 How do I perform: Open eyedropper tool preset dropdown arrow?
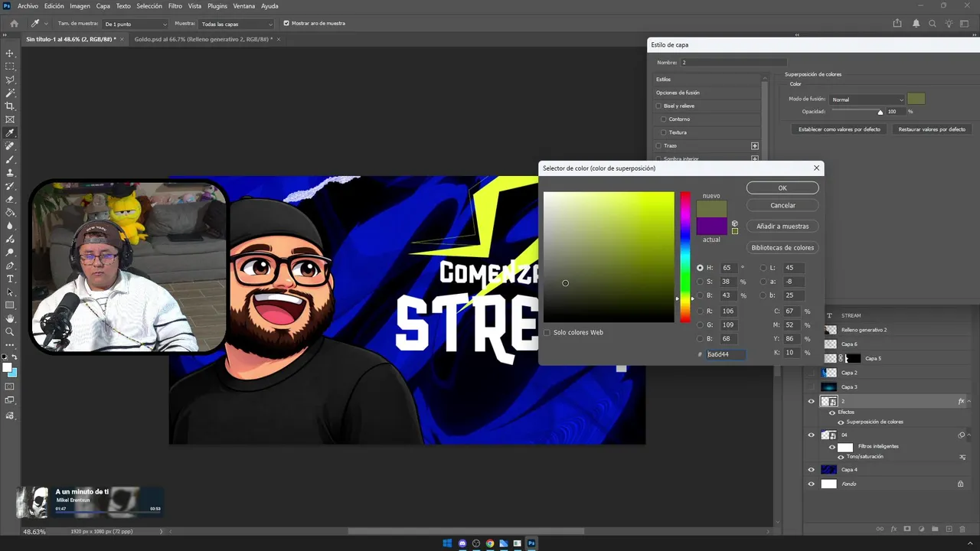tap(46, 24)
